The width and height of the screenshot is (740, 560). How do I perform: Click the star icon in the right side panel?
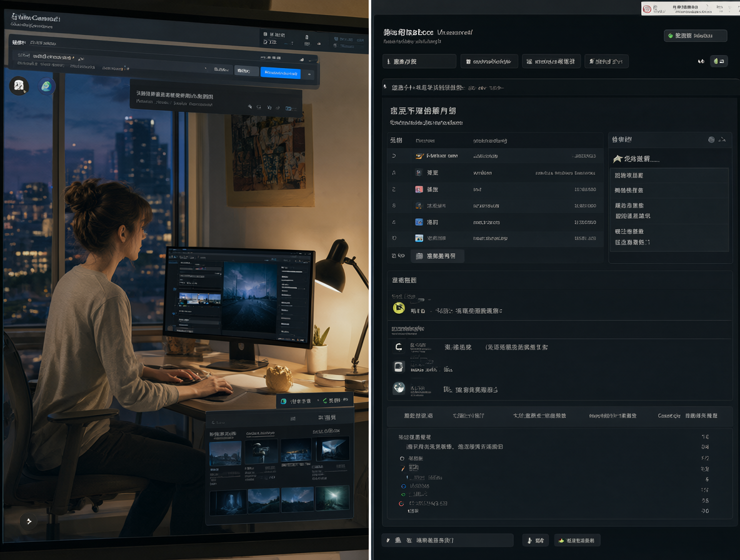coord(617,159)
